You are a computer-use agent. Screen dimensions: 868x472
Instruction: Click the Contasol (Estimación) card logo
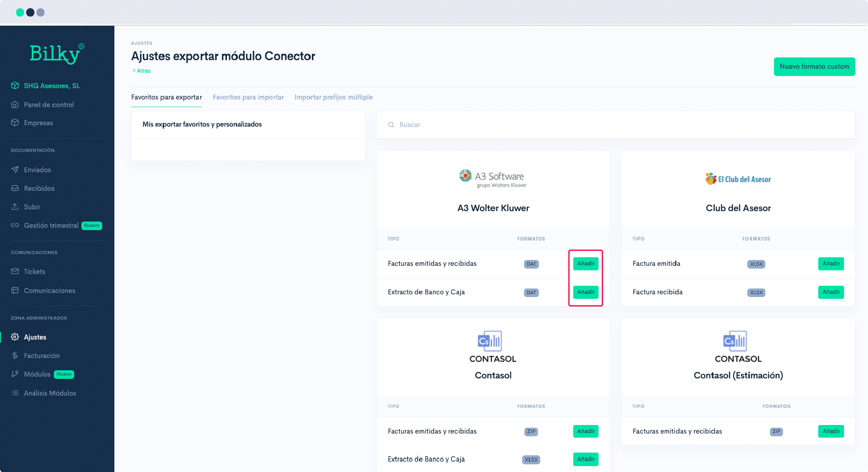tap(738, 347)
